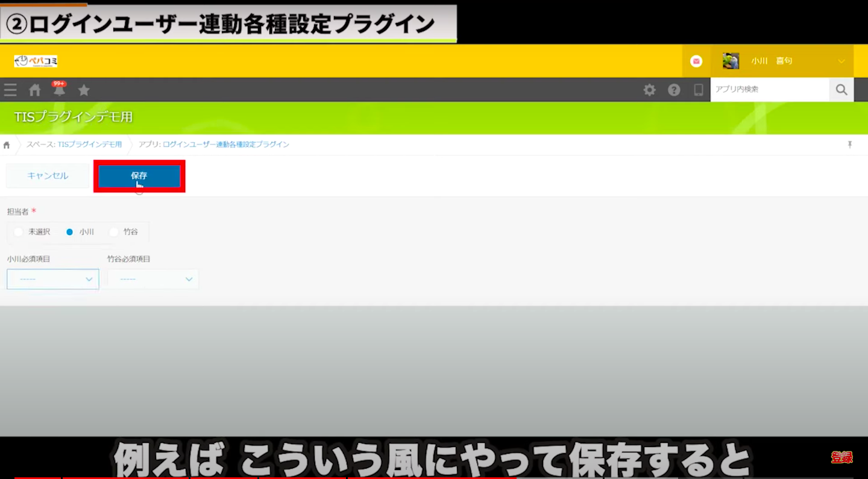The height and width of the screenshot is (479, 868).
Task: Click the help question mark icon
Action: click(674, 90)
